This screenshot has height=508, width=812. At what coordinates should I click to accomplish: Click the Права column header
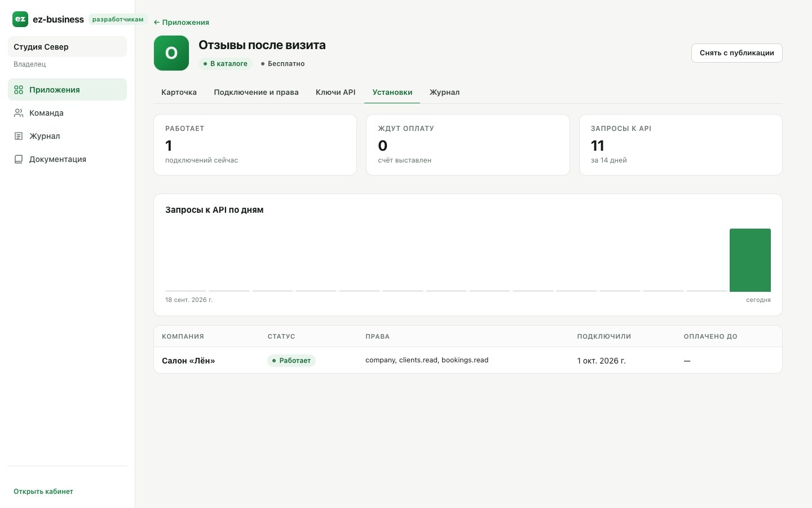point(377,336)
